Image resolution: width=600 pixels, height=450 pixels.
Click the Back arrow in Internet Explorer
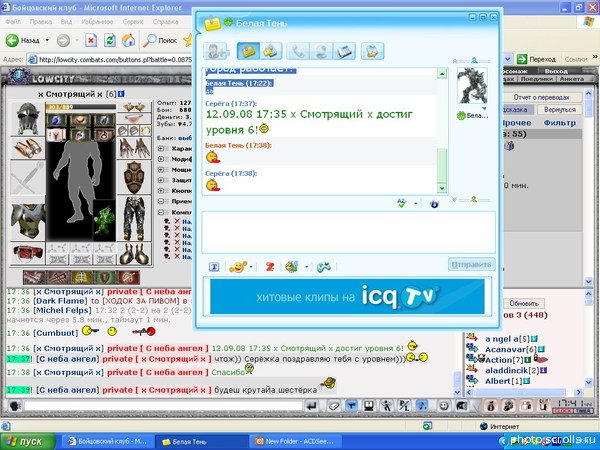(x=12, y=40)
